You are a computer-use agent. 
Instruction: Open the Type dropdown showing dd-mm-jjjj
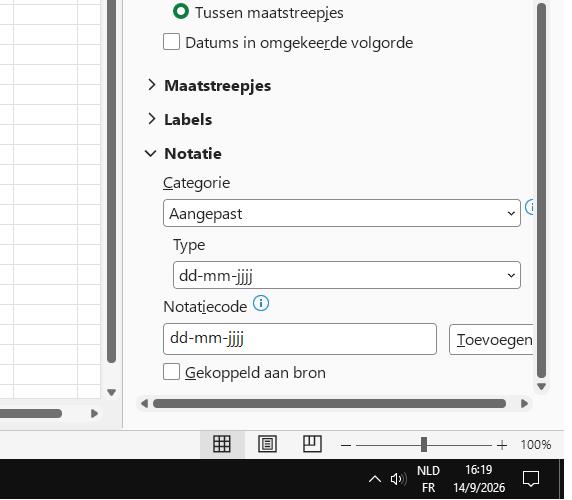[347, 275]
